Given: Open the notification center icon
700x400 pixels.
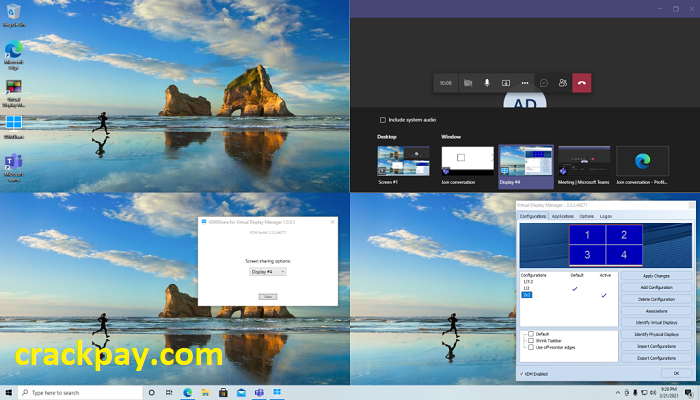Looking at the screenshot, I should pyautogui.click(x=689, y=393).
